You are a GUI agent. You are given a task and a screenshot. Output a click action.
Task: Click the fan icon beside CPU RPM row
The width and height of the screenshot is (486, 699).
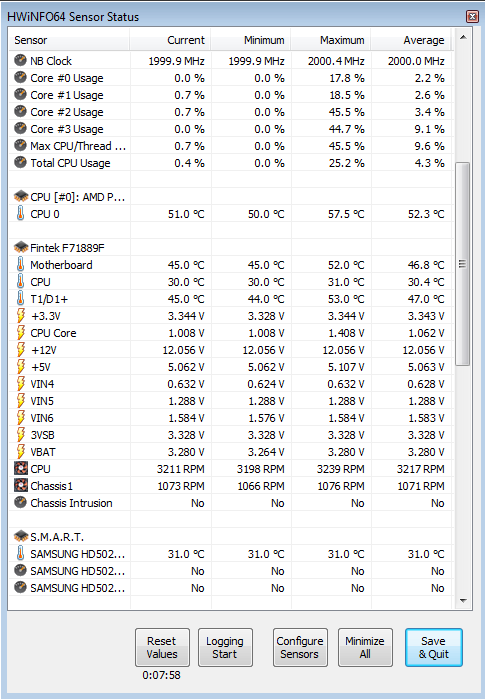[21, 469]
